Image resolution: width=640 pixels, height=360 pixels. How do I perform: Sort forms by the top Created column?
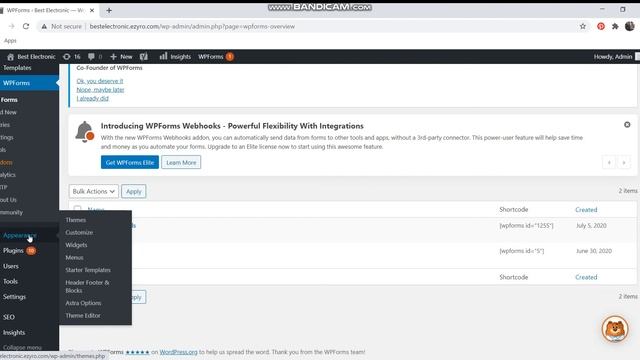pyautogui.click(x=586, y=209)
